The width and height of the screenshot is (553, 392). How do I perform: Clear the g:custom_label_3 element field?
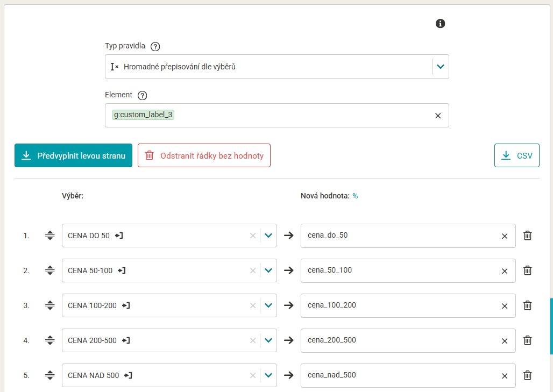437,116
